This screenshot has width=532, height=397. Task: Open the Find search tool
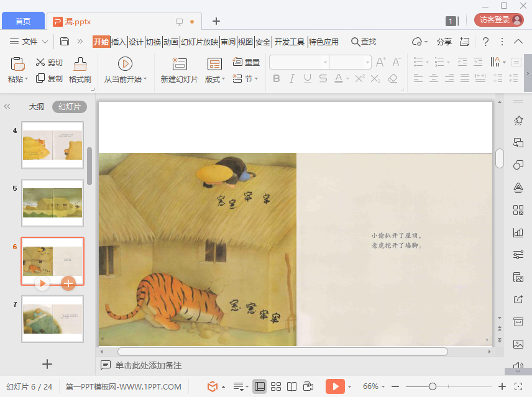click(364, 42)
